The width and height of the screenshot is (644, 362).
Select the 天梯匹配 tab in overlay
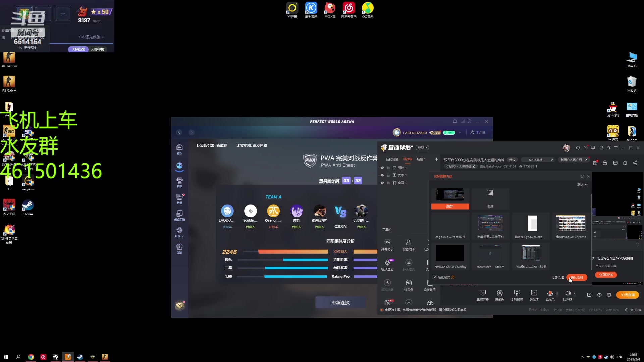click(78, 49)
